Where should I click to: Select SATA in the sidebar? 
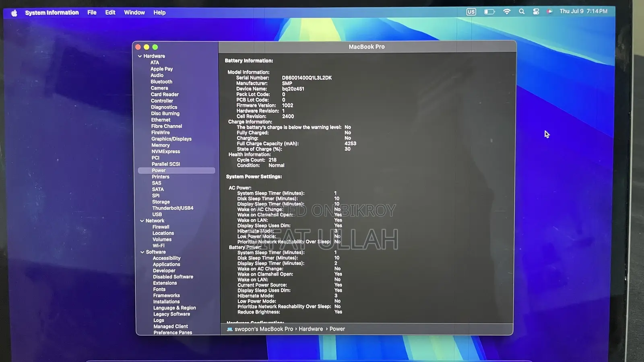pos(158,189)
